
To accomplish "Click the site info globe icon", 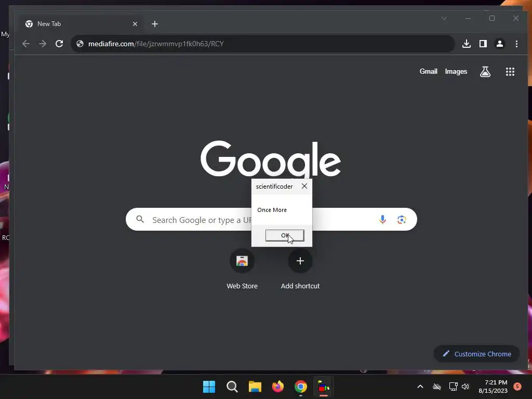I will [80, 44].
